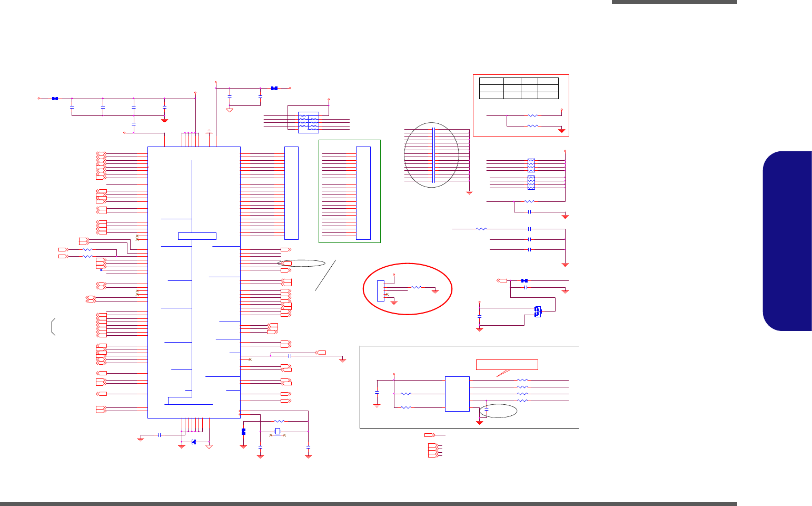Select the blue ferrite bead near top center
Image resolution: width=812 pixels, height=506 pixels.
[x=274, y=88]
